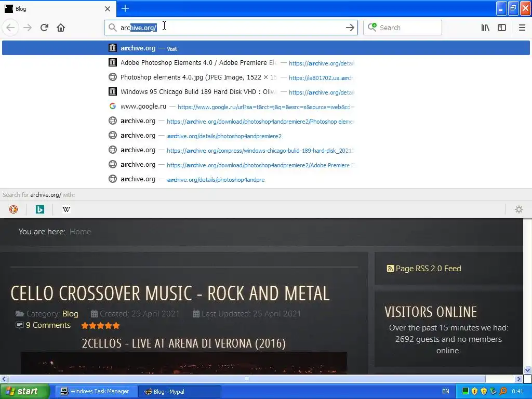Screen dimensions: 532x399
Task: Search with Wikipedia engine icon
Action: tap(66, 209)
